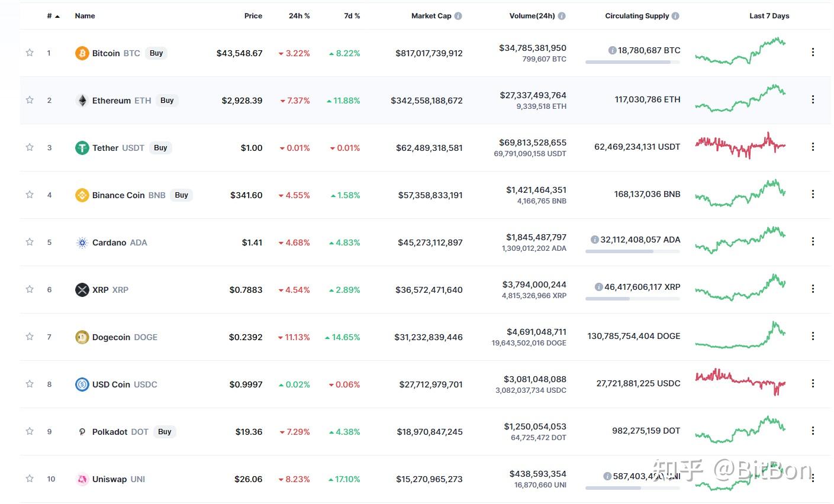Click the Dogecoin logo icon

pos(82,337)
